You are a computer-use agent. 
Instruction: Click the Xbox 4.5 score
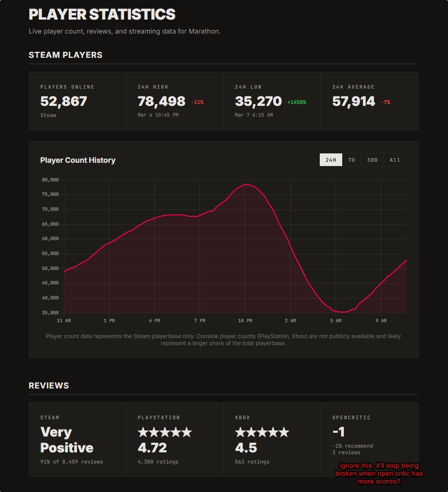(246, 448)
